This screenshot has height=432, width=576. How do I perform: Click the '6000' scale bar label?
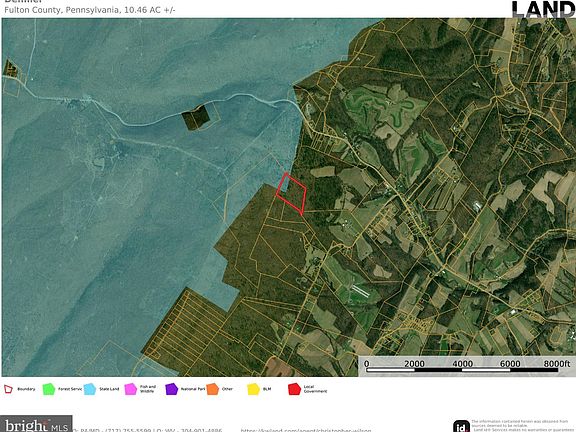click(x=510, y=364)
